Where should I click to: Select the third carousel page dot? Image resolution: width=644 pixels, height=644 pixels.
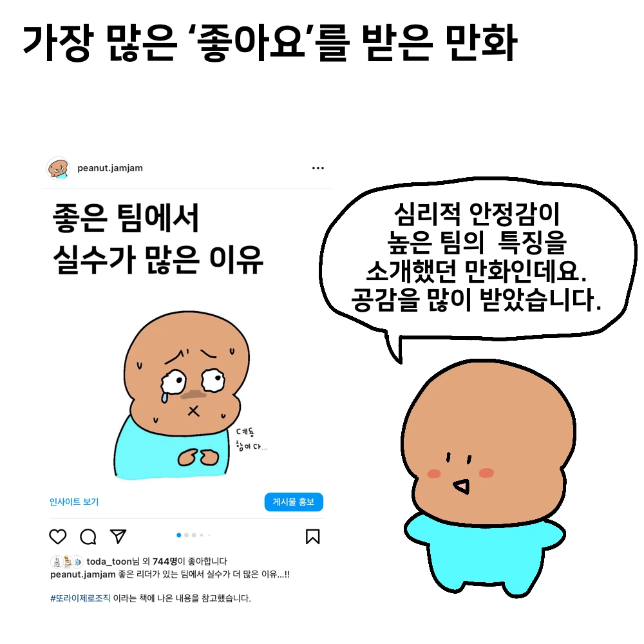coord(194,535)
